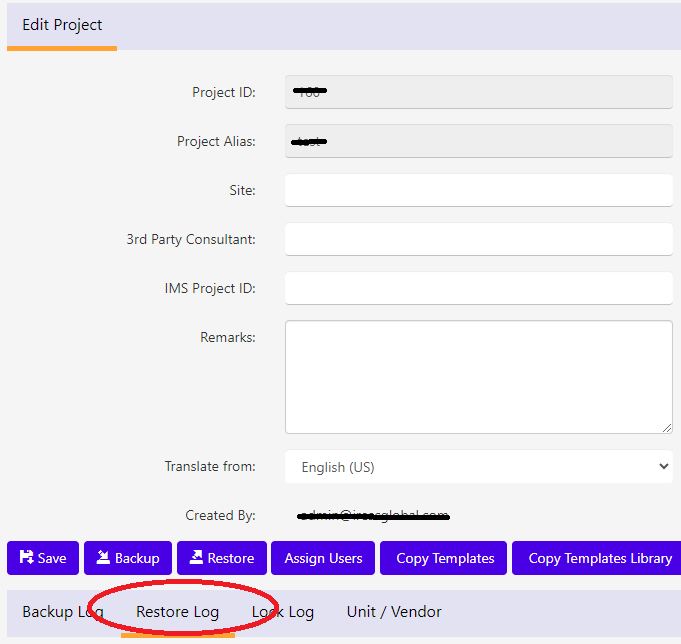Click the disabled Project Alias field
Screen dimensions: 681x644
[478, 141]
